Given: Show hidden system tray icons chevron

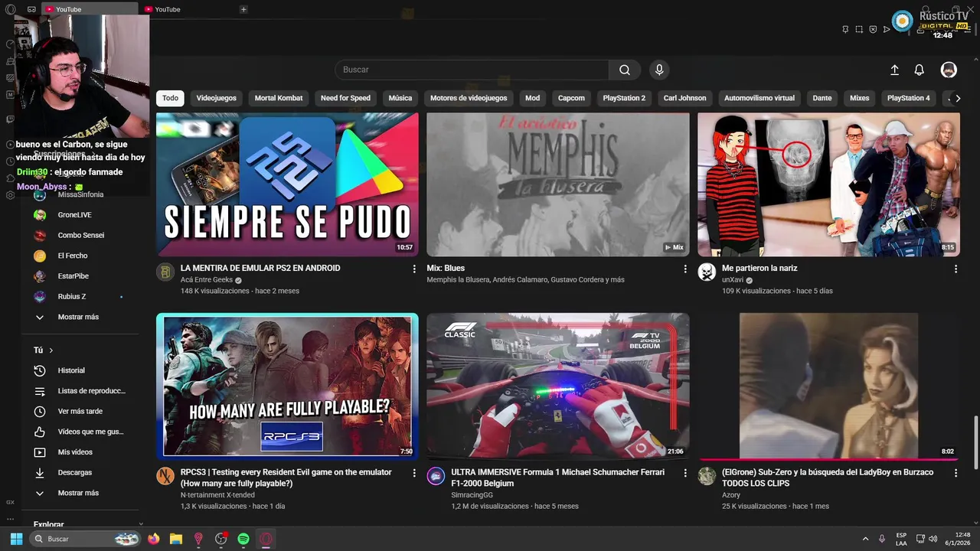Looking at the screenshot, I should [x=865, y=539].
